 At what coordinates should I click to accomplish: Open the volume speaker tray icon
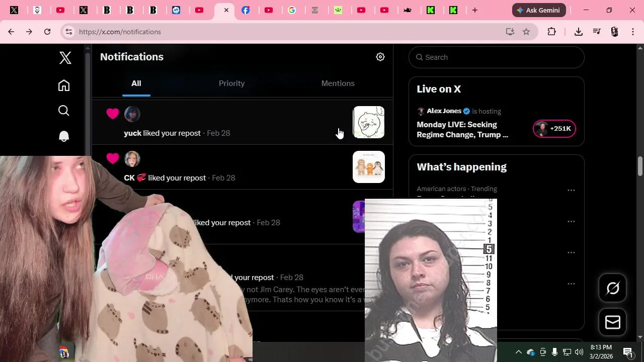click(x=579, y=352)
